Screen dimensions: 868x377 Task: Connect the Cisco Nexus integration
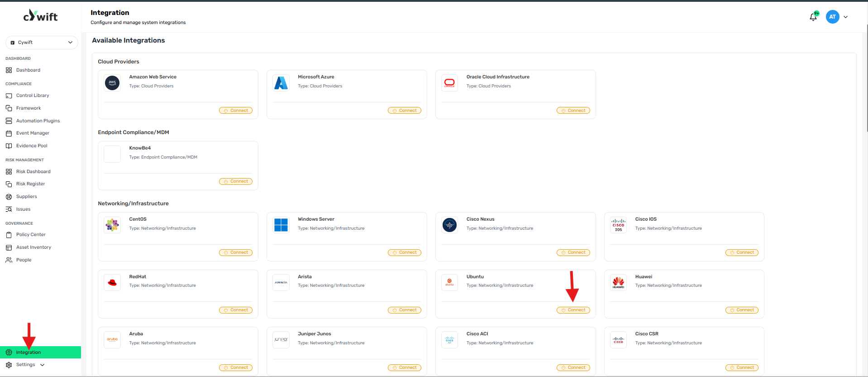click(x=573, y=253)
